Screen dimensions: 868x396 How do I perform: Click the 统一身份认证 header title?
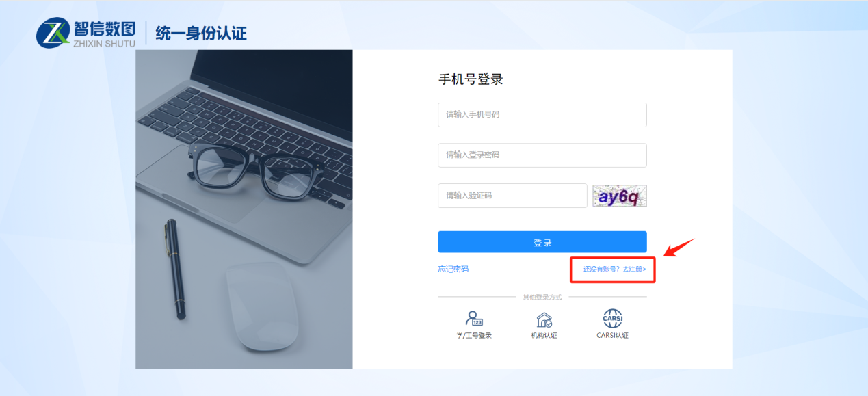pyautogui.click(x=201, y=33)
